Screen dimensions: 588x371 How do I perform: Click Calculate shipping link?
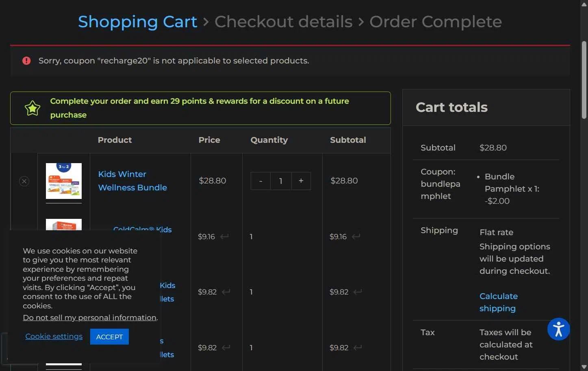(499, 302)
